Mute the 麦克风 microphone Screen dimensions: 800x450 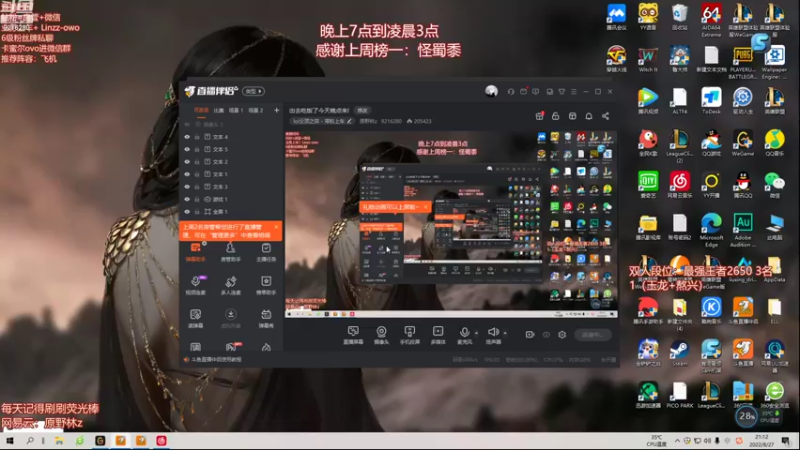click(464, 335)
